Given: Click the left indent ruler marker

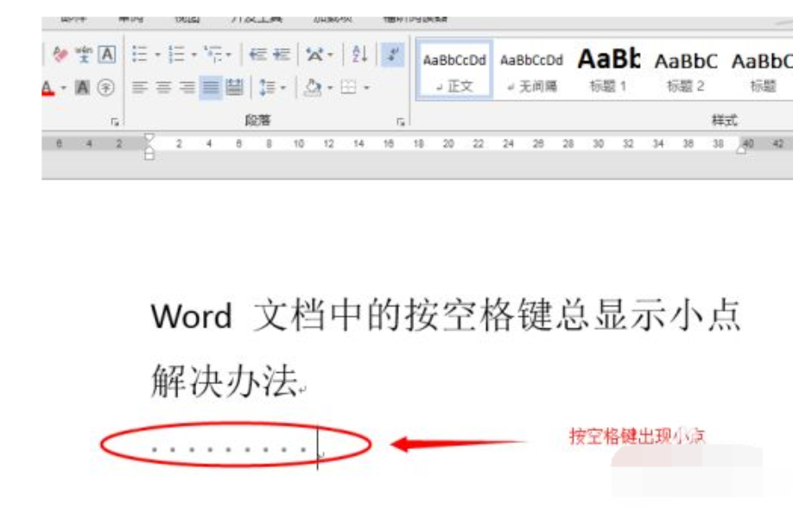Looking at the screenshot, I should pos(149,155).
